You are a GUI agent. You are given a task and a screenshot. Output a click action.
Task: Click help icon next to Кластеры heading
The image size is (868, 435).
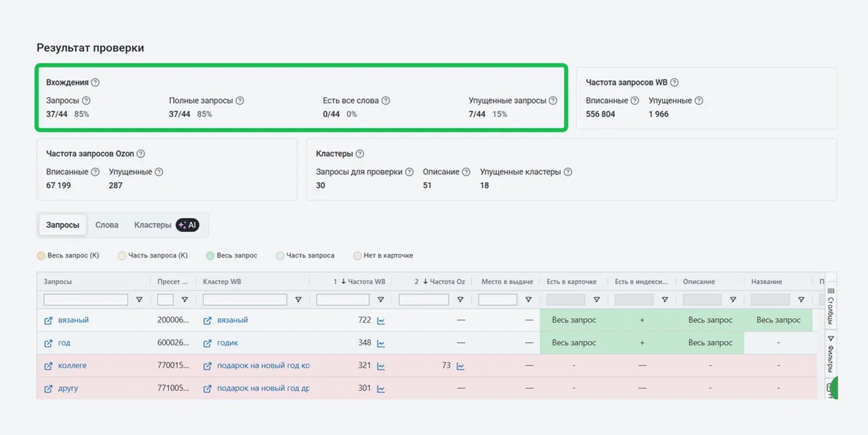coord(359,154)
